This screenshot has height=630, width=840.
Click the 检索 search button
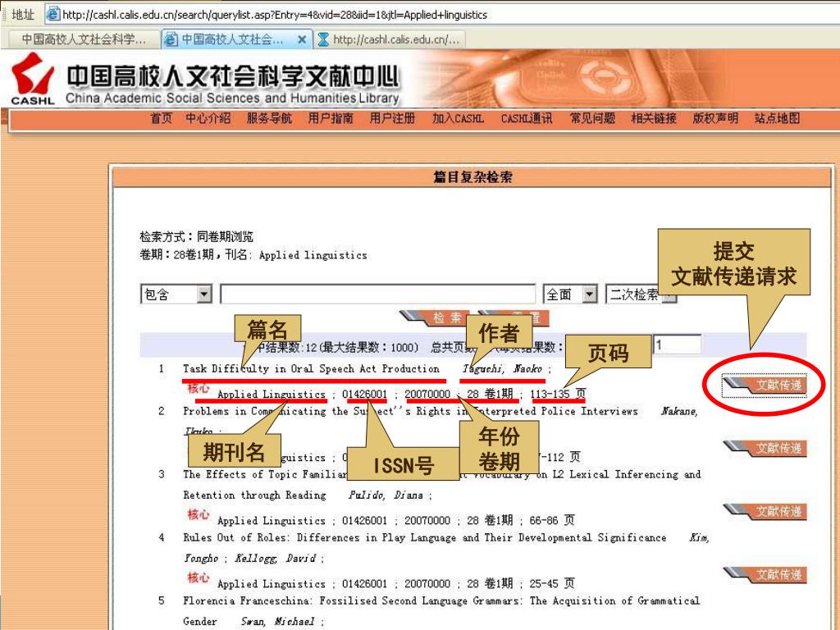coord(436,317)
